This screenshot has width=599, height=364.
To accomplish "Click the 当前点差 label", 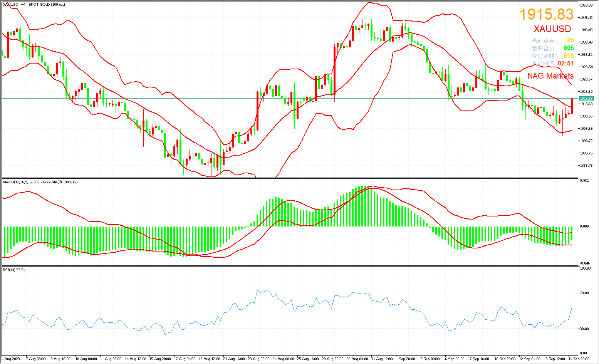I will (543, 41).
